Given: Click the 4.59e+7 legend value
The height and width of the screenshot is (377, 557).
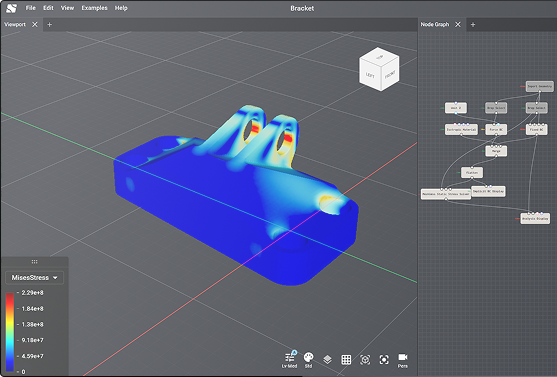Looking at the screenshot, I should point(32,356).
